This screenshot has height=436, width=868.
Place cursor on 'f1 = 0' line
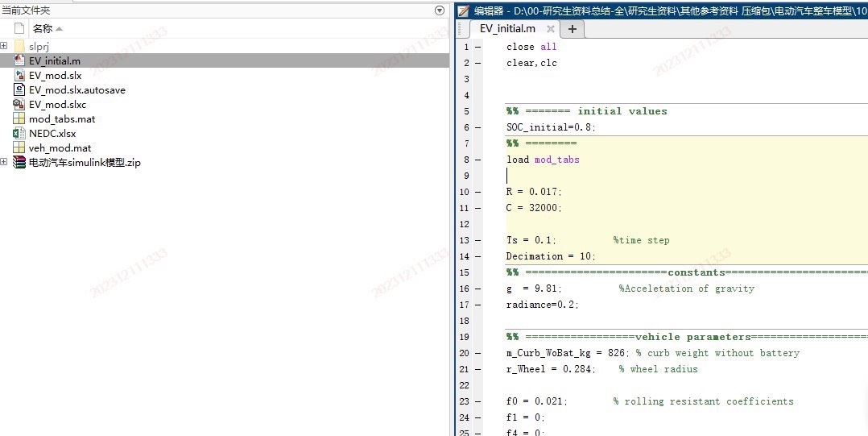(525, 417)
